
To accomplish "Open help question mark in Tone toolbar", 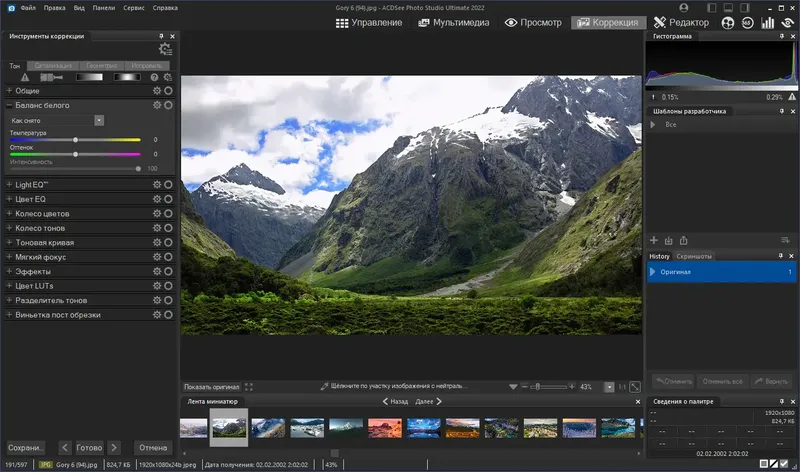I will [154, 77].
